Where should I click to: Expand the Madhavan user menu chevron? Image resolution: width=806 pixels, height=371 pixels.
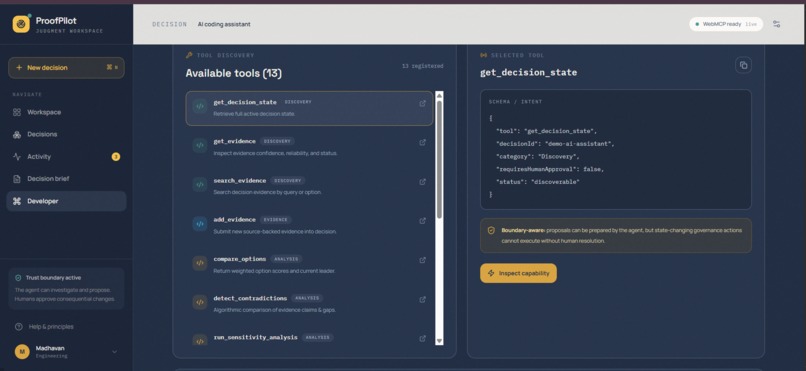tap(114, 352)
